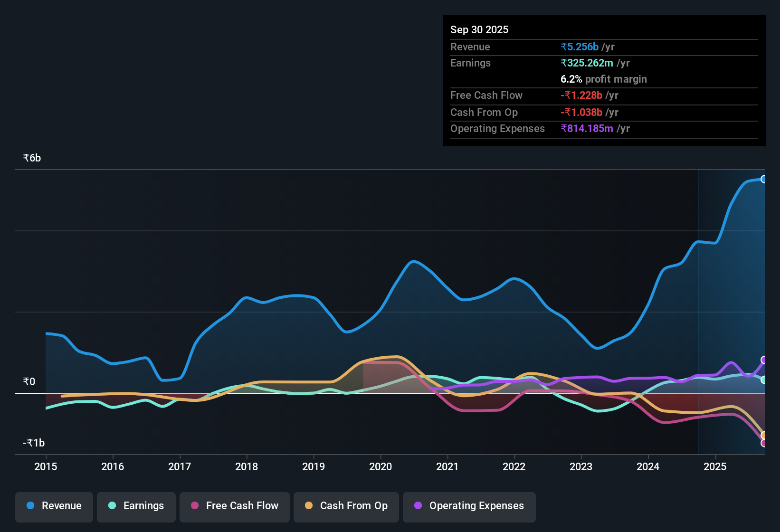This screenshot has height=532, width=780.
Task: Select the Cash From Op legend entry
Action: click(346, 506)
